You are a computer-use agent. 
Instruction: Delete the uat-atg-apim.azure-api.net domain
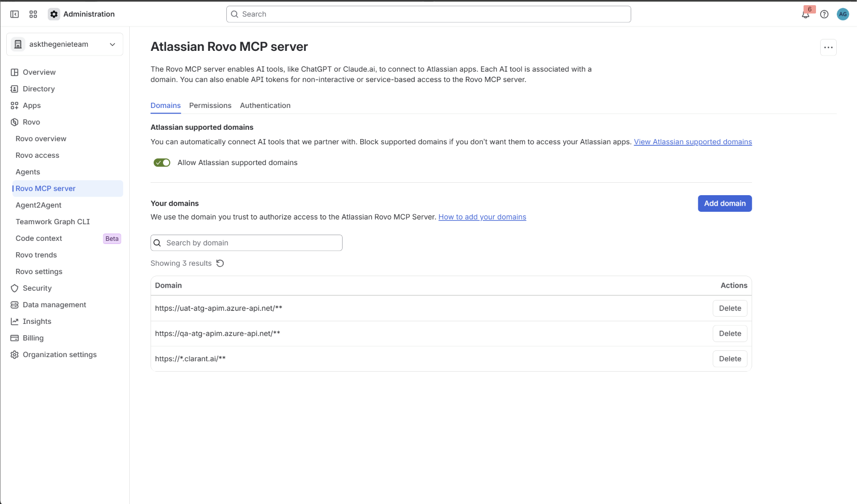(730, 308)
